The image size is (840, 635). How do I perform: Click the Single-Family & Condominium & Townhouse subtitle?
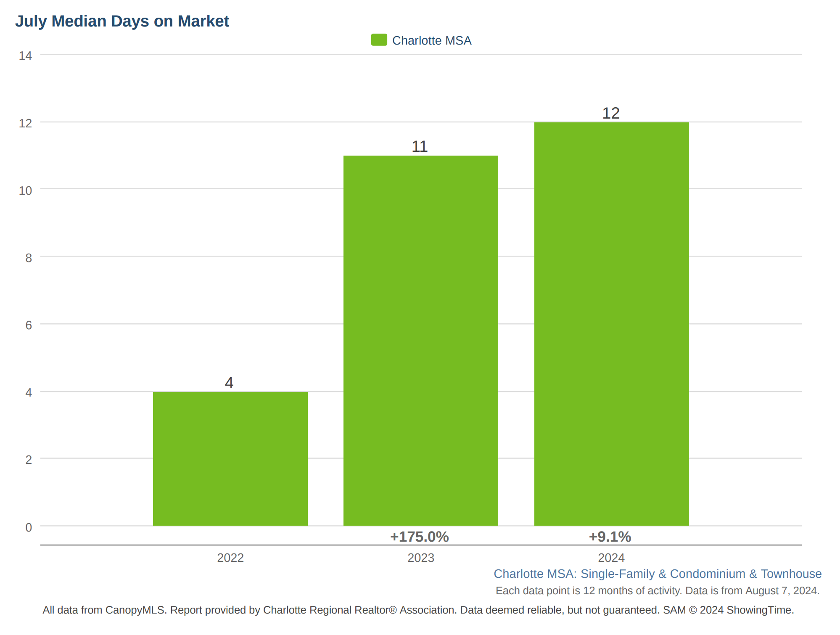[658, 574]
